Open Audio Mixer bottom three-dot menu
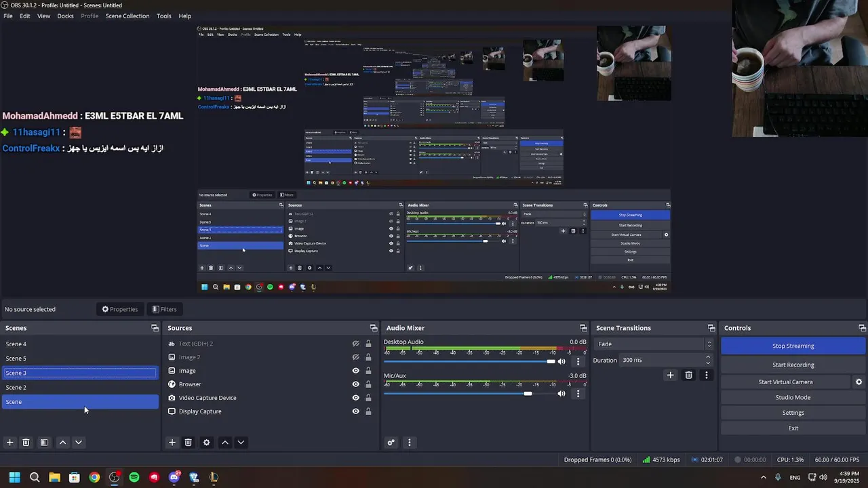The image size is (868, 488). (x=409, y=443)
